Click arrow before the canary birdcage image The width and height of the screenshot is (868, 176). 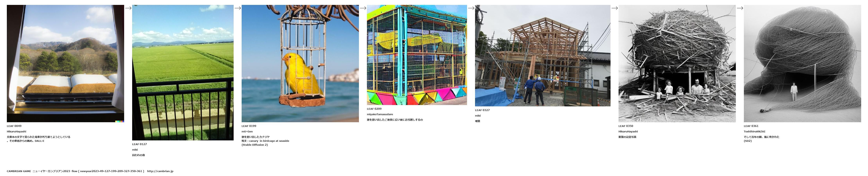[x=238, y=8]
